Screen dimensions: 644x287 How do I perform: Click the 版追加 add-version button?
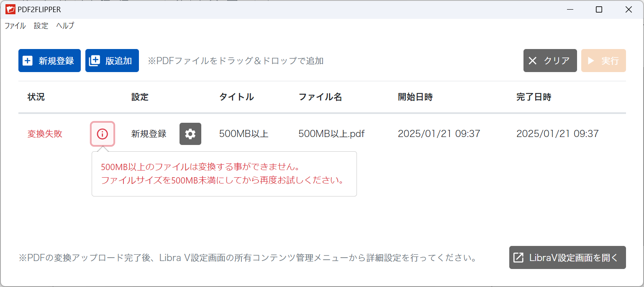tap(112, 61)
